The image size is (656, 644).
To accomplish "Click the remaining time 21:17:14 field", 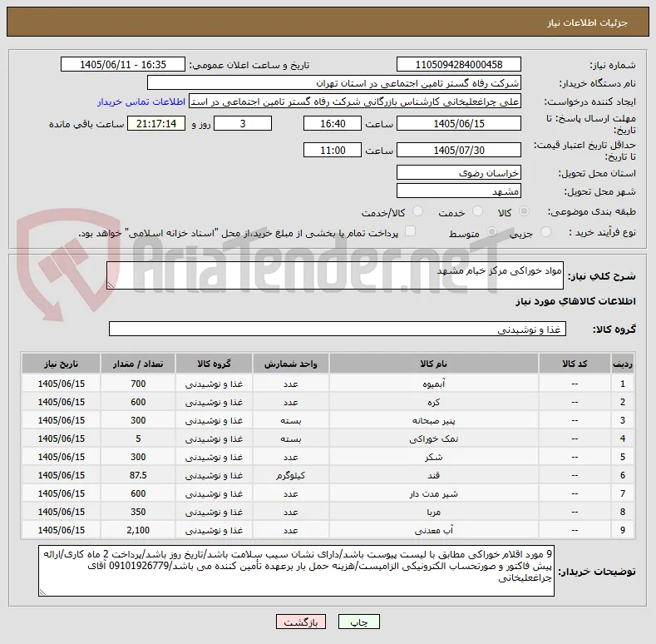I will [x=156, y=123].
